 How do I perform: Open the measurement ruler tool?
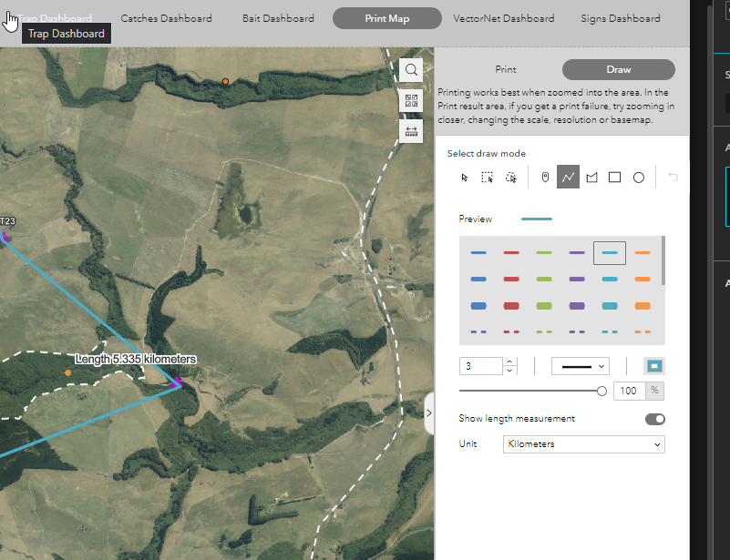click(x=411, y=132)
